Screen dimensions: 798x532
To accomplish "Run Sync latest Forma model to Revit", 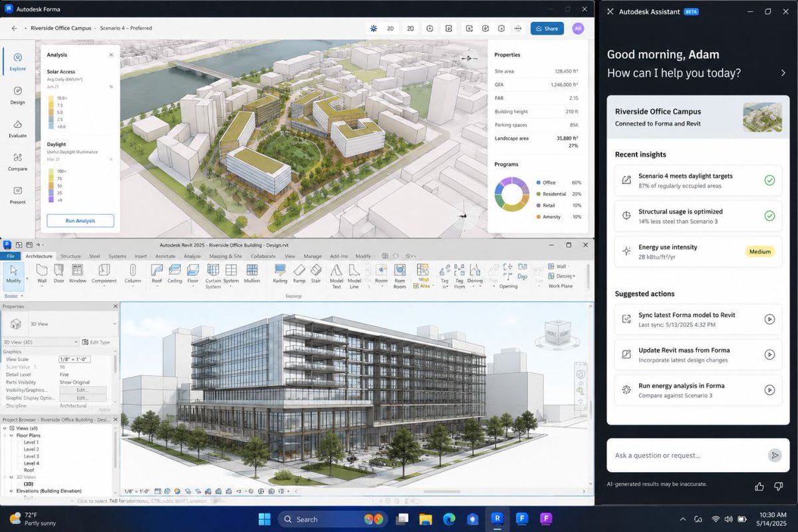I will [769, 319].
